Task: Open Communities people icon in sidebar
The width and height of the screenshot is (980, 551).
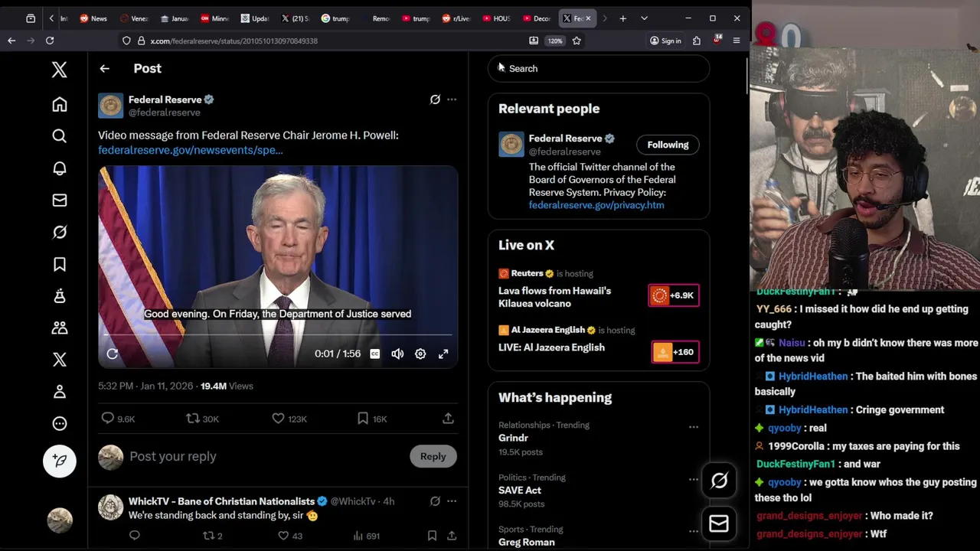Action: pyautogui.click(x=59, y=328)
